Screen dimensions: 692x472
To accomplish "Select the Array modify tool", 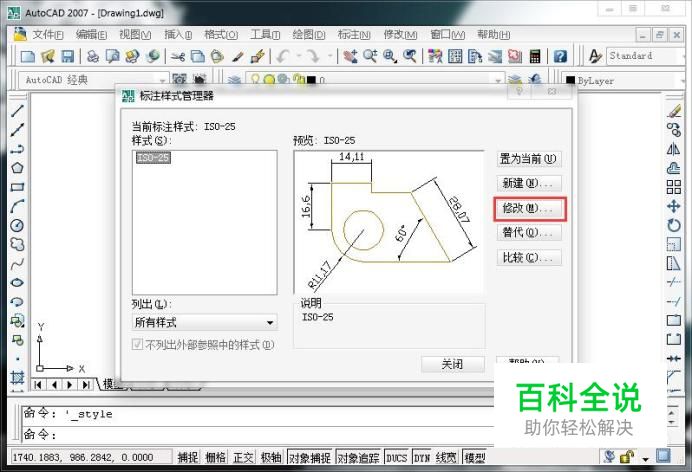I will [x=673, y=187].
